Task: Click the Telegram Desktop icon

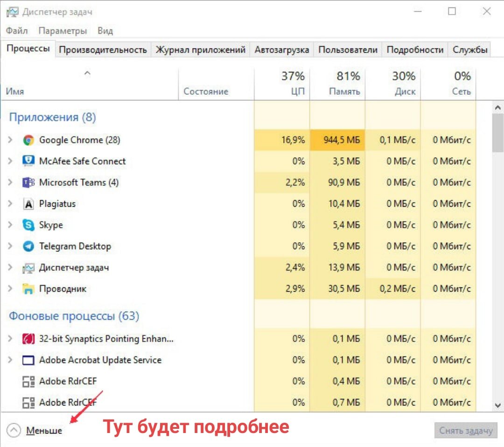Action: [28, 246]
